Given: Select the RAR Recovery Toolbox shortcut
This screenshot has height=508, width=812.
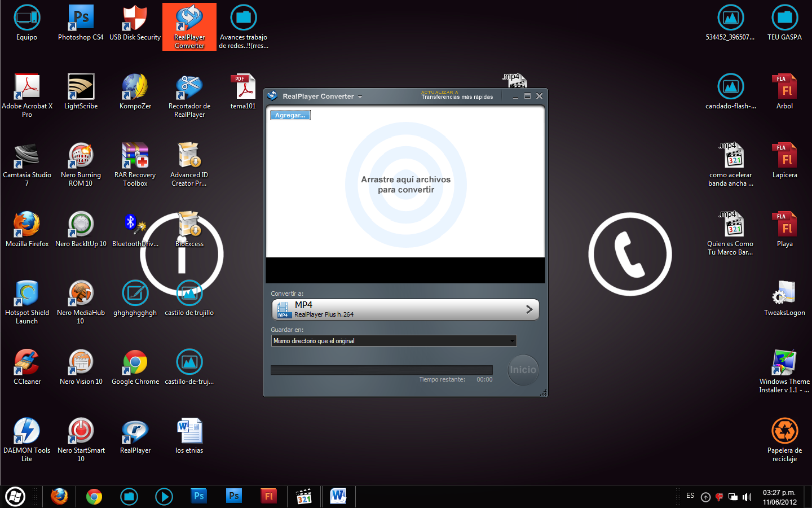Looking at the screenshot, I should pyautogui.click(x=135, y=165).
